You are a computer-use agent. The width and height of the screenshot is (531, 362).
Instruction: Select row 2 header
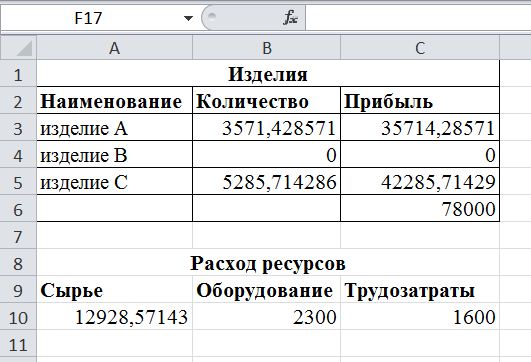point(18,101)
